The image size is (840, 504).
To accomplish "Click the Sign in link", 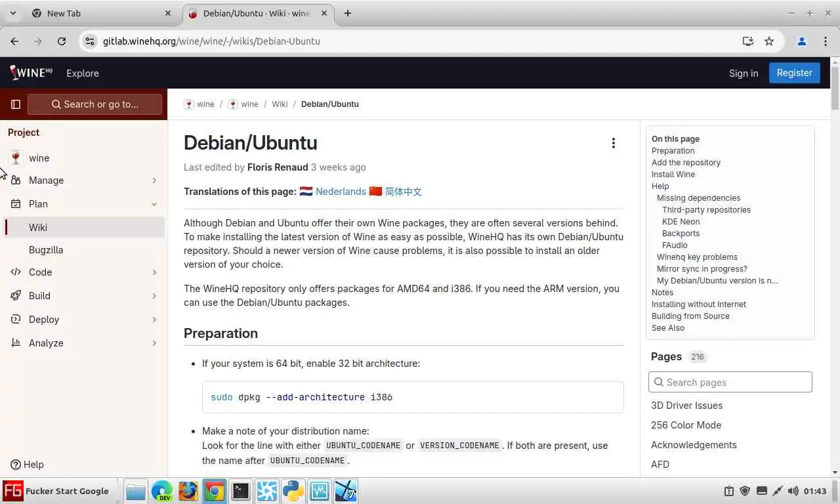I will coord(744,73).
